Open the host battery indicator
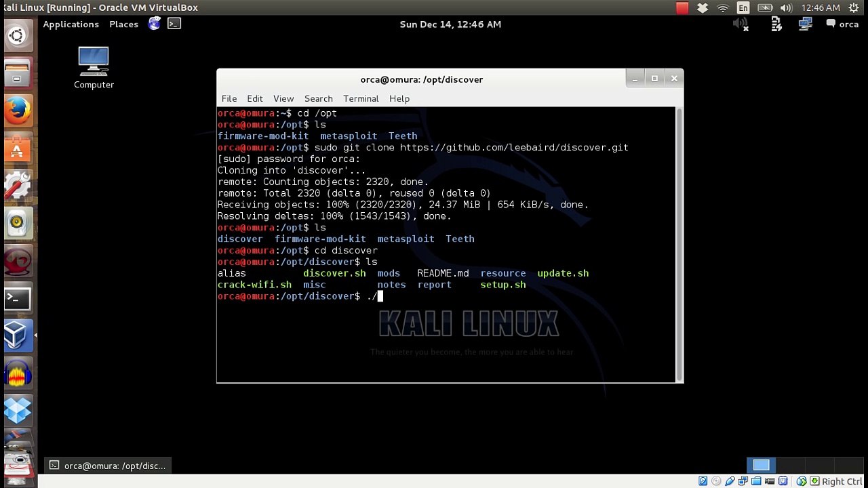The width and height of the screenshot is (868, 488). point(765,8)
